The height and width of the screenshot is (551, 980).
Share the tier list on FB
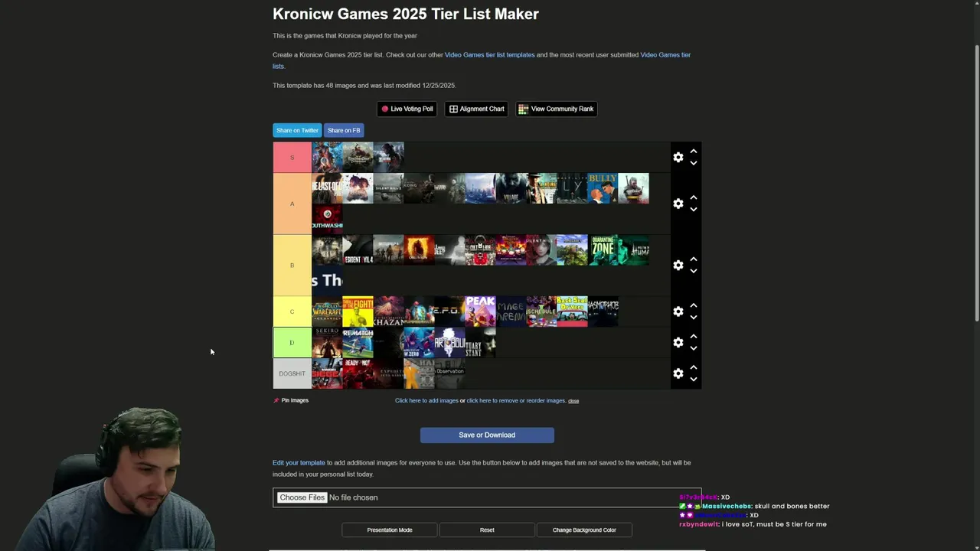pos(344,130)
